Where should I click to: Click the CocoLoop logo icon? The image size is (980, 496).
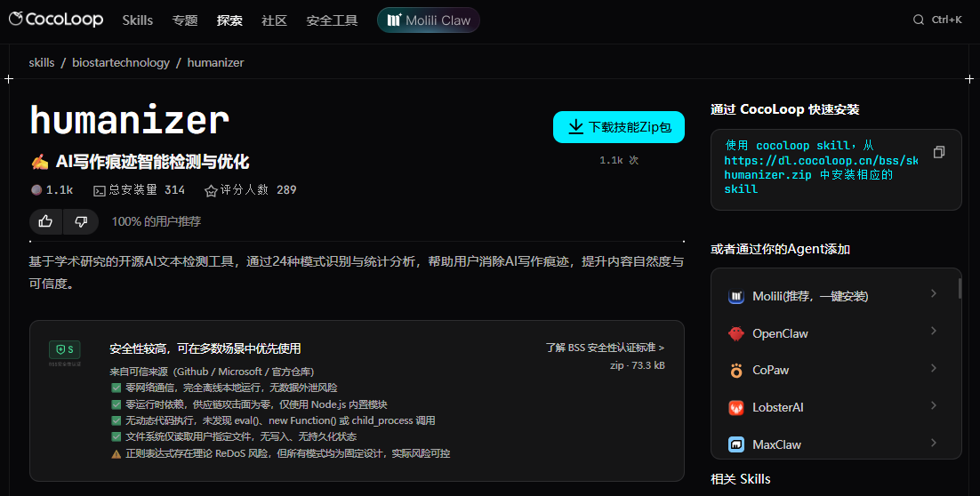[x=17, y=20]
